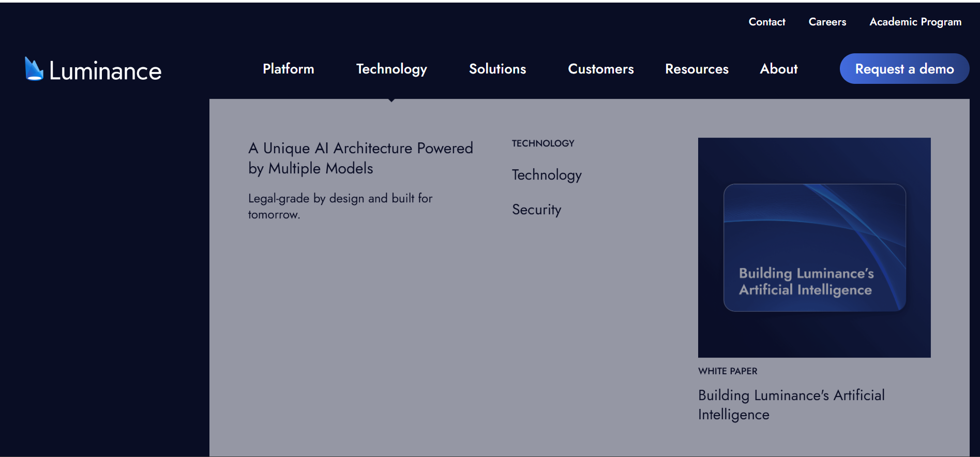This screenshot has height=457, width=980.
Task: Open the Resources navigation menu
Action: click(x=696, y=69)
